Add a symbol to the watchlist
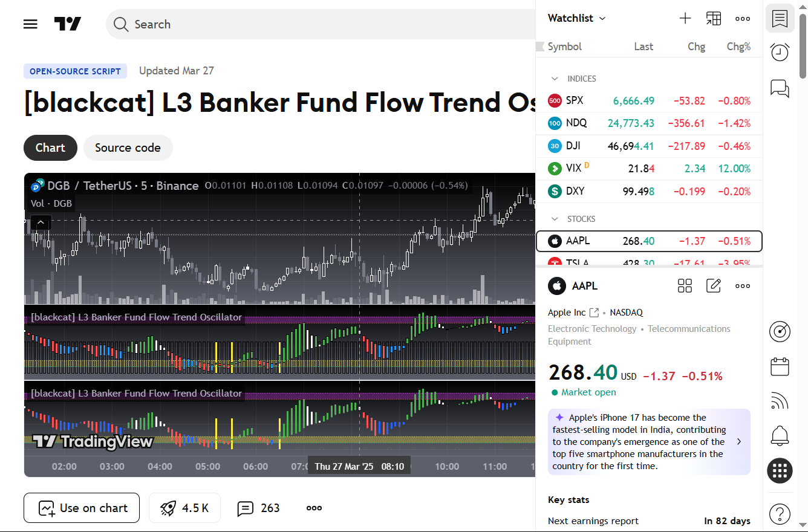 (685, 18)
